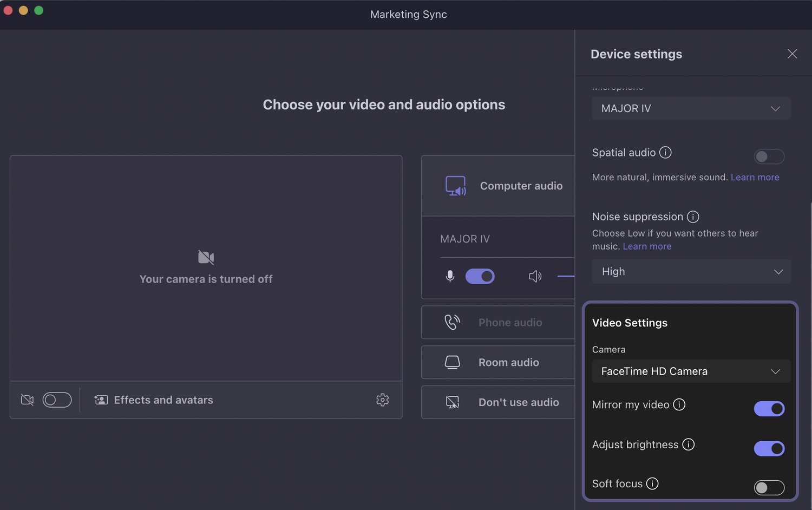Click the Spatial audio info icon
Screen dimensions: 812x510
point(665,153)
